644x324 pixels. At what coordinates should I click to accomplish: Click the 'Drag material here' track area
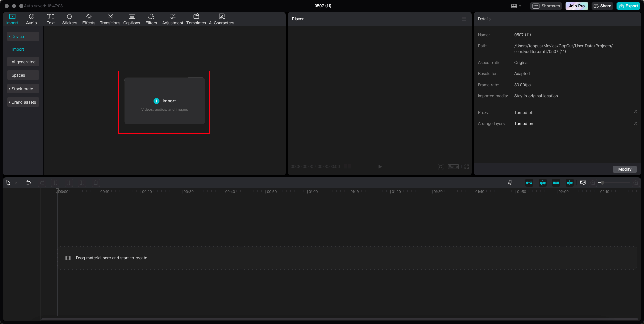coord(347,258)
